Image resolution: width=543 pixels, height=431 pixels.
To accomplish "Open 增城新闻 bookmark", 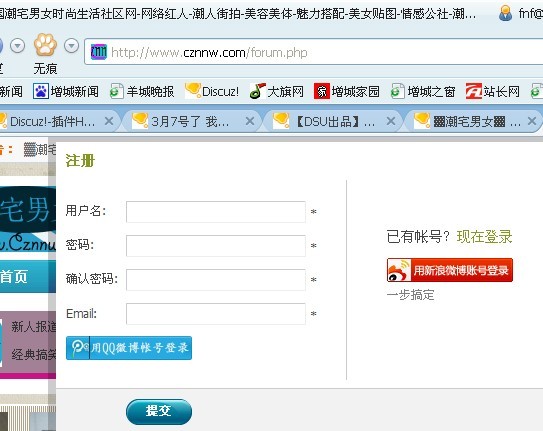I will click(66, 91).
